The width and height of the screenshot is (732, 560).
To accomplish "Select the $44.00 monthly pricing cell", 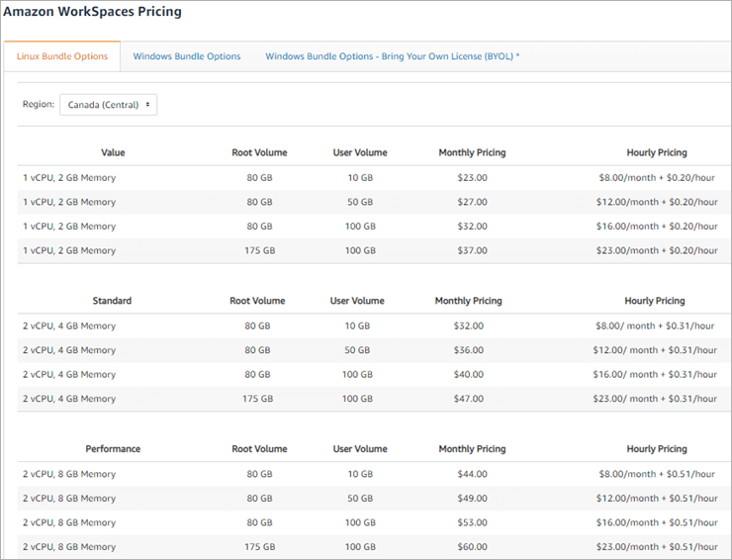I will [x=472, y=475].
